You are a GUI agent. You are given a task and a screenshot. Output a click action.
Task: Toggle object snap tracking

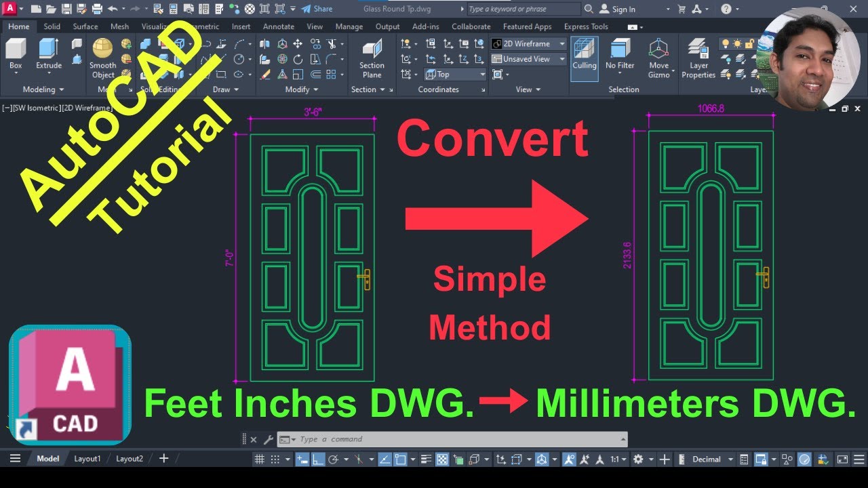pos(384,459)
